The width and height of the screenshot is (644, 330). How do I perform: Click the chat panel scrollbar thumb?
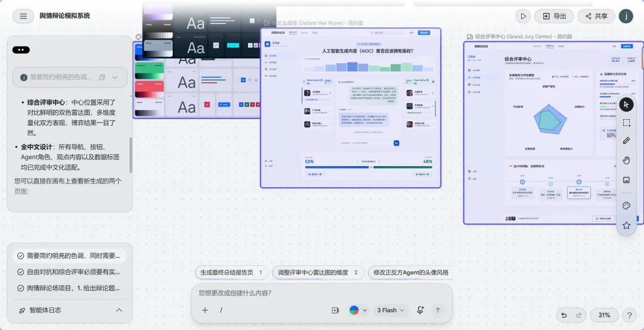point(131,155)
